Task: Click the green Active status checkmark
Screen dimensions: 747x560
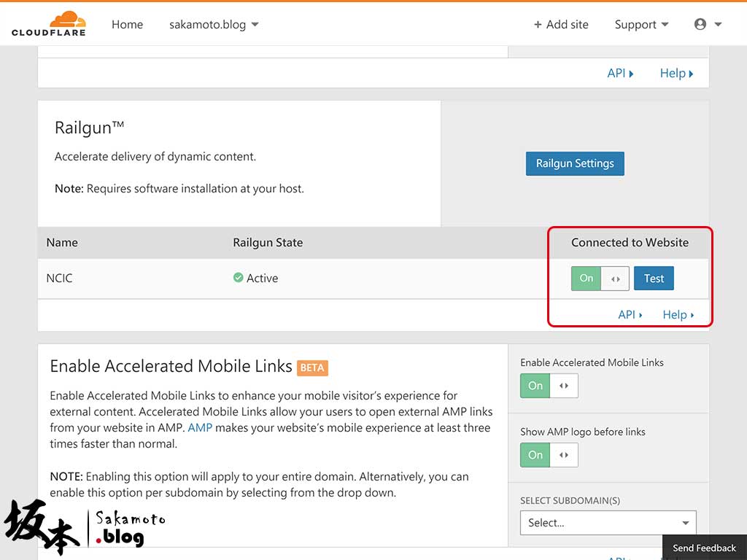Action: coord(239,278)
